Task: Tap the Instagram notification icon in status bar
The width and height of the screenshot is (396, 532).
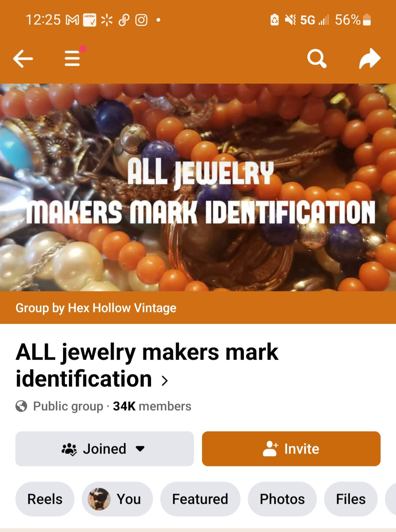Action: point(141,20)
